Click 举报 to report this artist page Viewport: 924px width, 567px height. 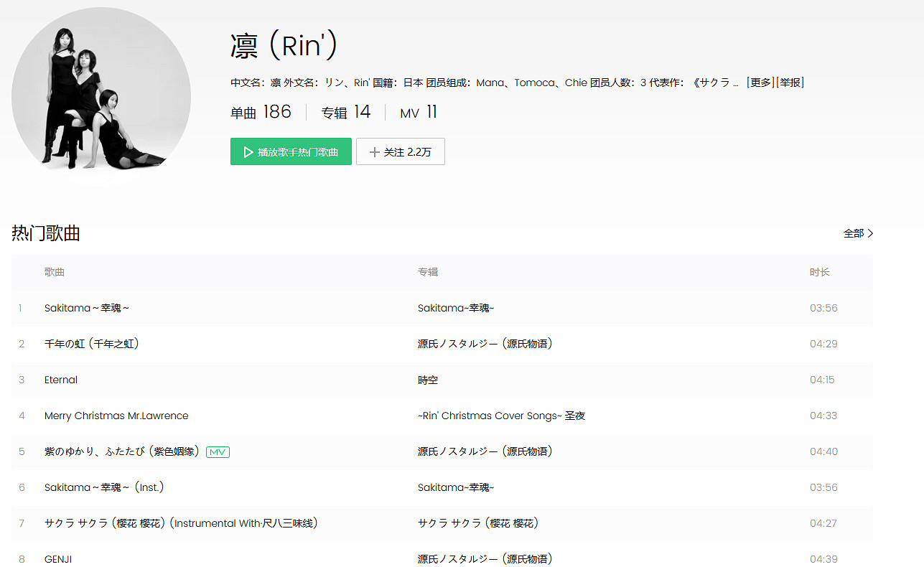(790, 82)
